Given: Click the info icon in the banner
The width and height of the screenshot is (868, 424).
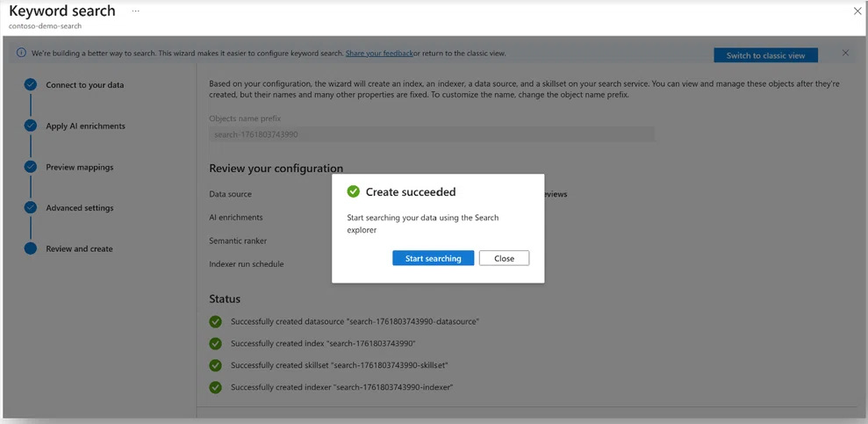Looking at the screenshot, I should click(x=21, y=54).
